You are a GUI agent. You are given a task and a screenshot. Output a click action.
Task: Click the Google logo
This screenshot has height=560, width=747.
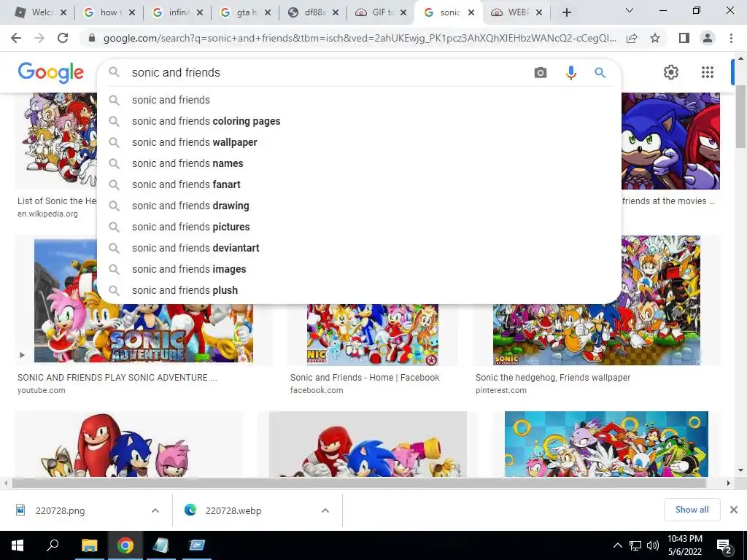51,72
